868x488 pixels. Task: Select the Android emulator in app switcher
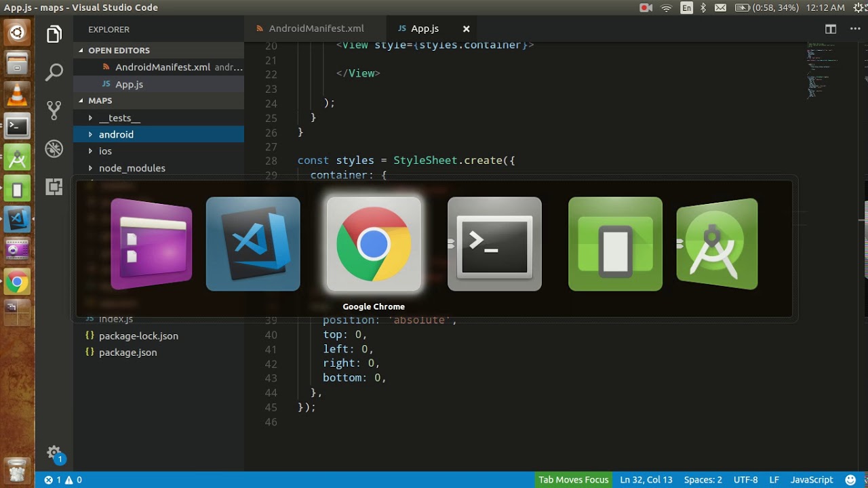(615, 244)
